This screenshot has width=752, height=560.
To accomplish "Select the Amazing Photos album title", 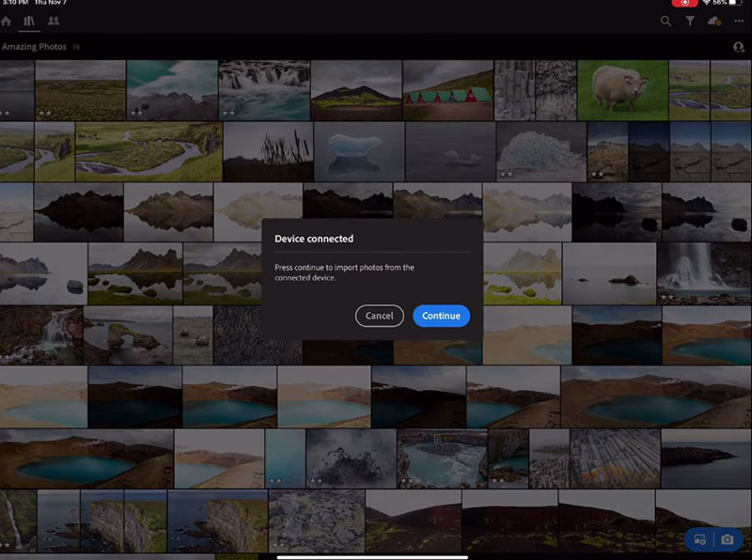I will tap(34, 47).
